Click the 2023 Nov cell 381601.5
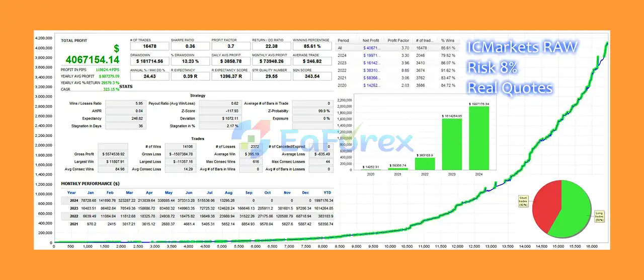Image resolution: width=644 pixels, height=280 pixels. click(x=286, y=208)
